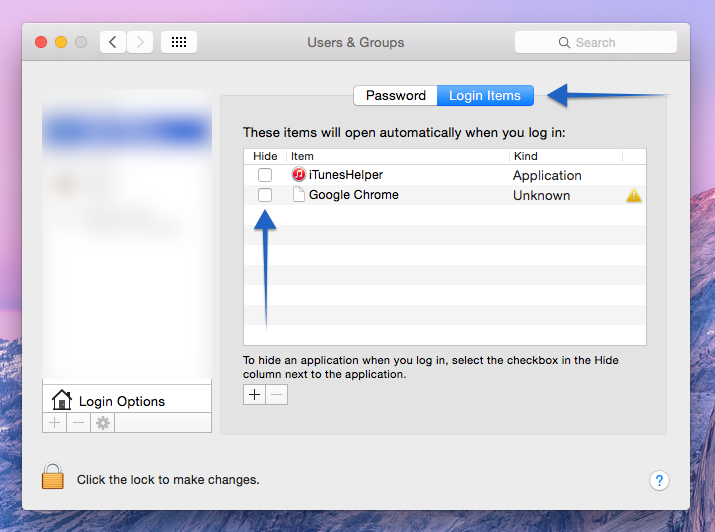Remove a user with sidebar minus button
Screen dimensions: 715x532
point(78,423)
